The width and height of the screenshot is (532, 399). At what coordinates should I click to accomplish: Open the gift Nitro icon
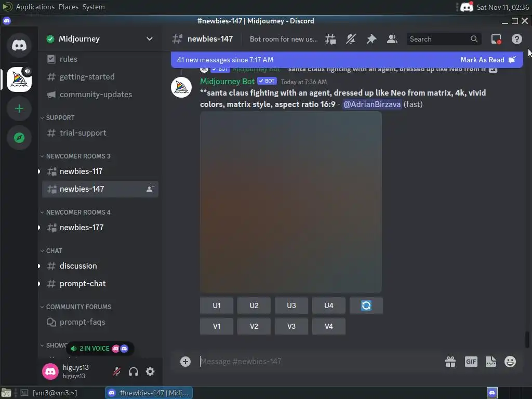click(450, 362)
